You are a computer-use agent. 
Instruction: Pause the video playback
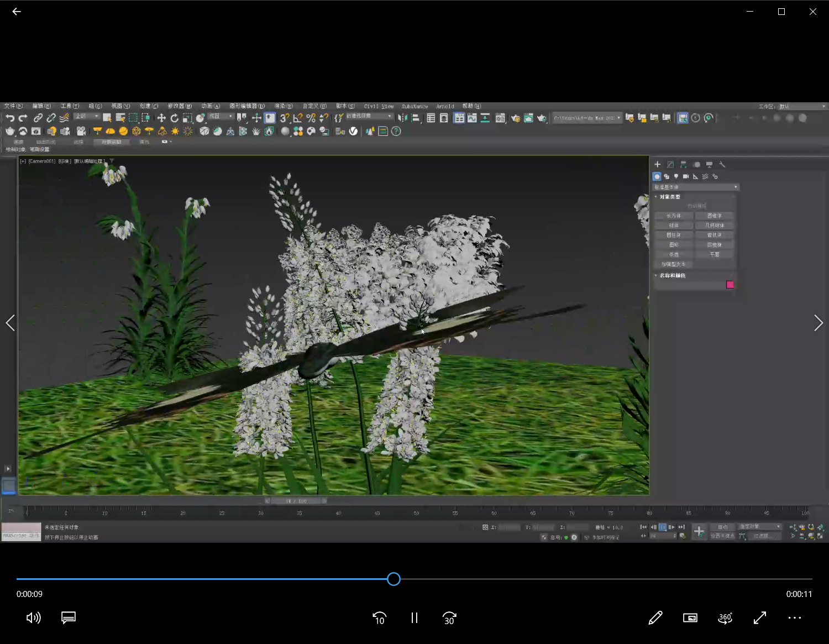coord(414,618)
